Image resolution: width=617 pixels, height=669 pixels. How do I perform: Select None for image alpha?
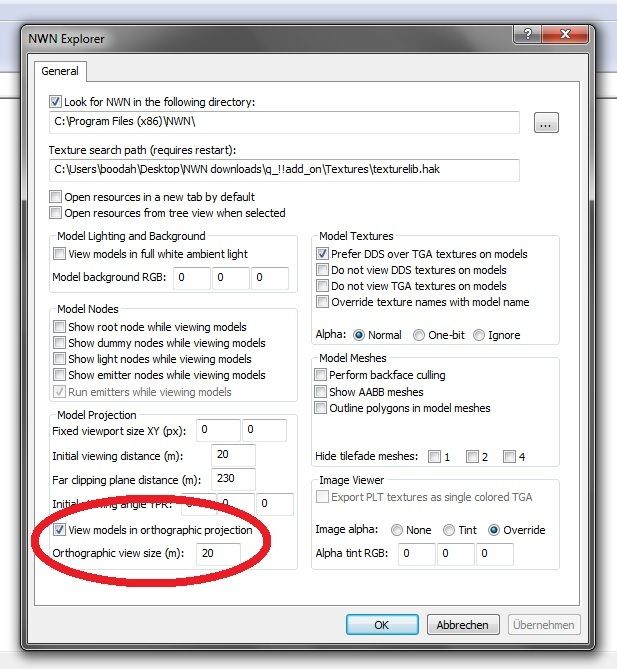click(x=397, y=529)
